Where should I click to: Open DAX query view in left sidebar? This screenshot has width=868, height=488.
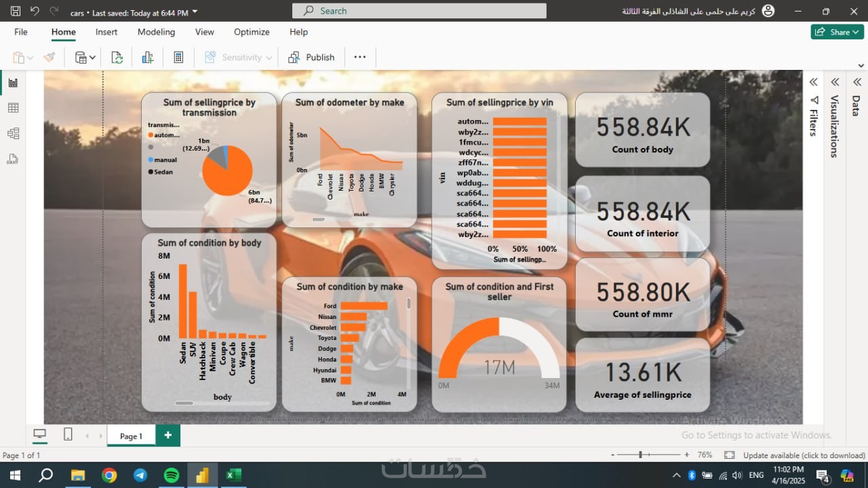pyautogui.click(x=13, y=159)
